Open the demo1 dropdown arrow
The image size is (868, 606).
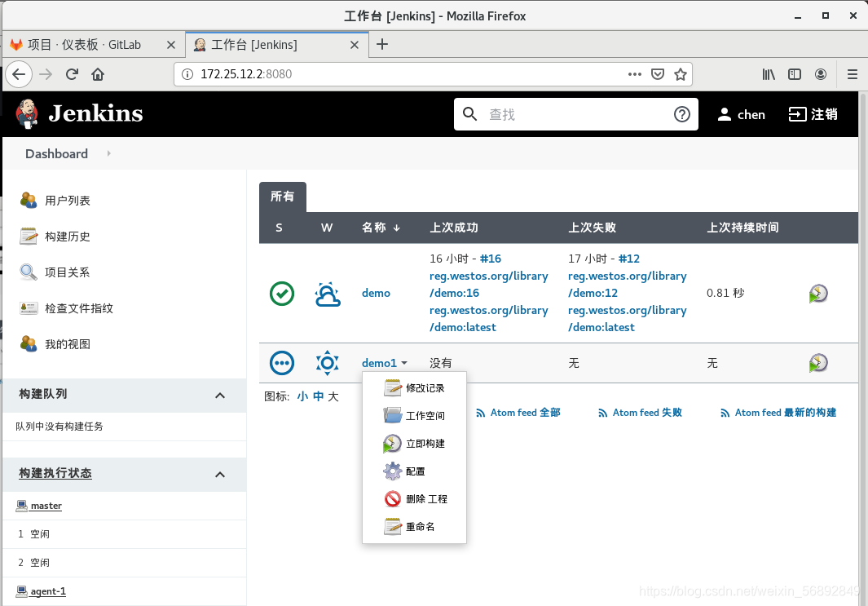[x=404, y=363]
